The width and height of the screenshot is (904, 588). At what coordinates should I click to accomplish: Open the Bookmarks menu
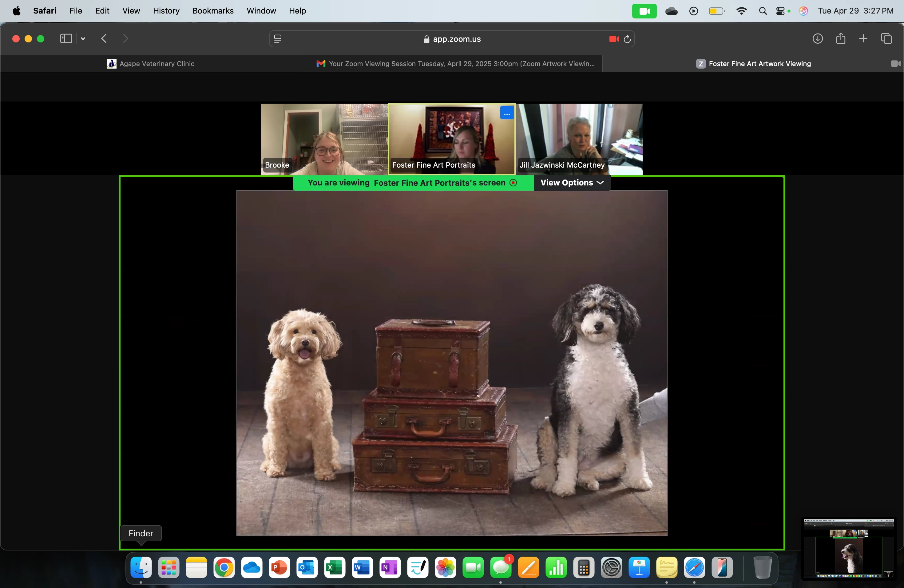213,11
